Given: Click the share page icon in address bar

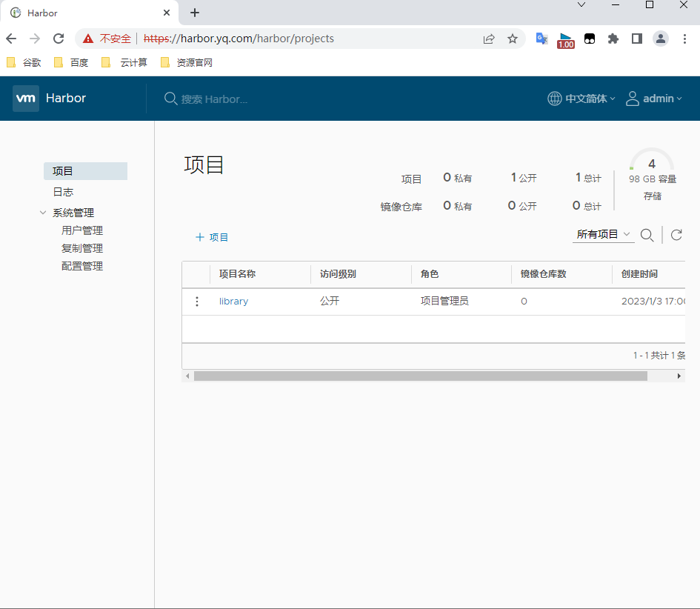Looking at the screenshot, I should click(x=489, y=39).
